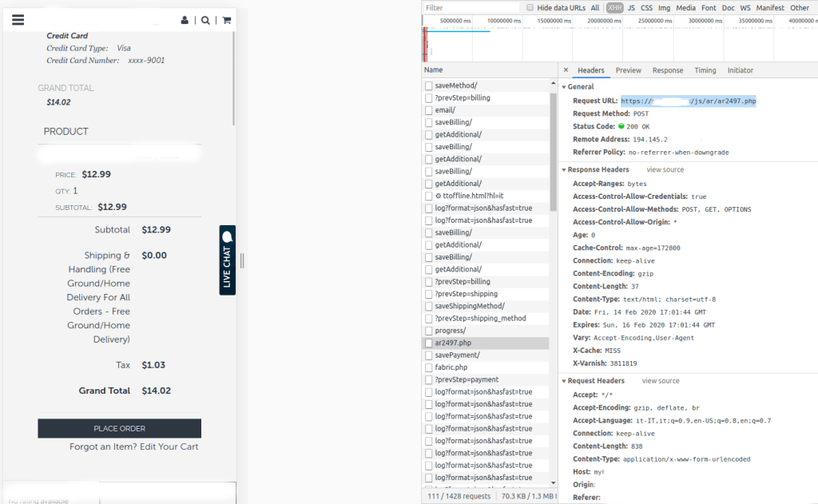Viewport: 818px width, 504px height.
Task: Close the request details panel
Action: click(x=566, y=70)
